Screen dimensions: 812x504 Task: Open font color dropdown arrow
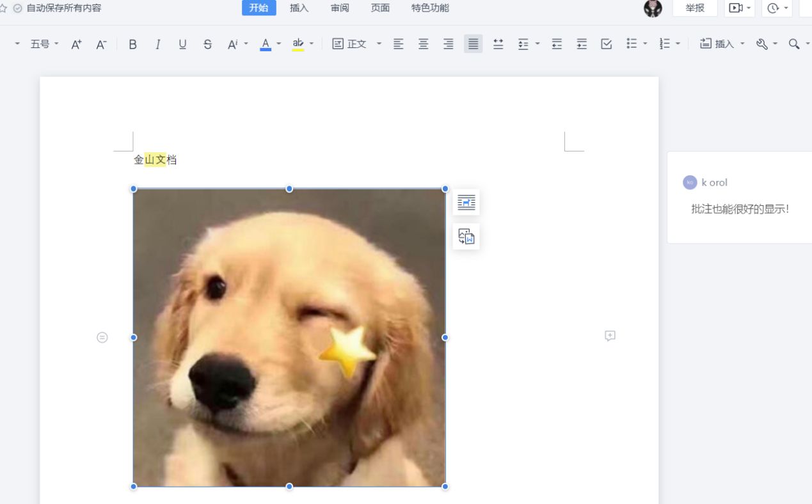tap(279, 44)
